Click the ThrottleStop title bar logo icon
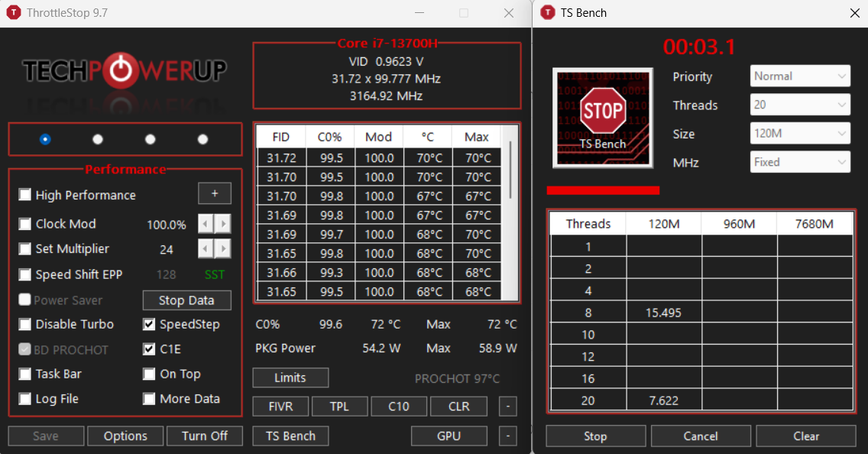The width and height of the screenshot is (868, 454). click(13, 13)
